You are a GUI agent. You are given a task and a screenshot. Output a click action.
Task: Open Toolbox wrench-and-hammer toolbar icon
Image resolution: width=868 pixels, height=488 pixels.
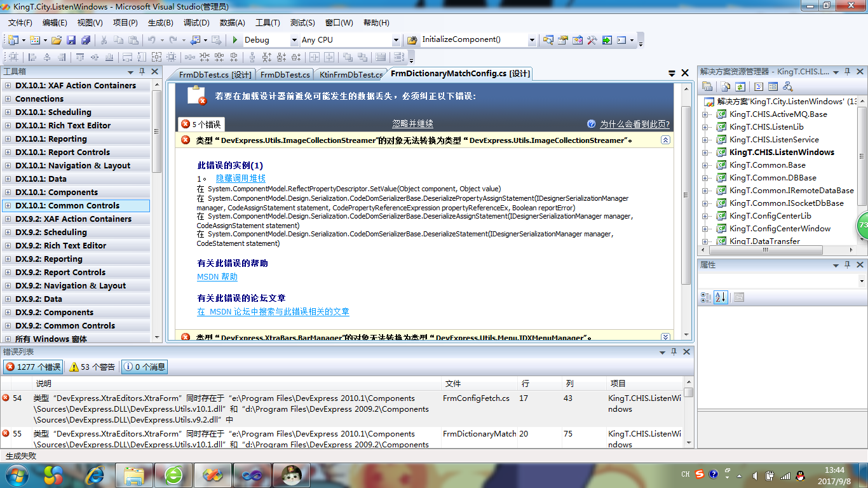pos(592,40)
